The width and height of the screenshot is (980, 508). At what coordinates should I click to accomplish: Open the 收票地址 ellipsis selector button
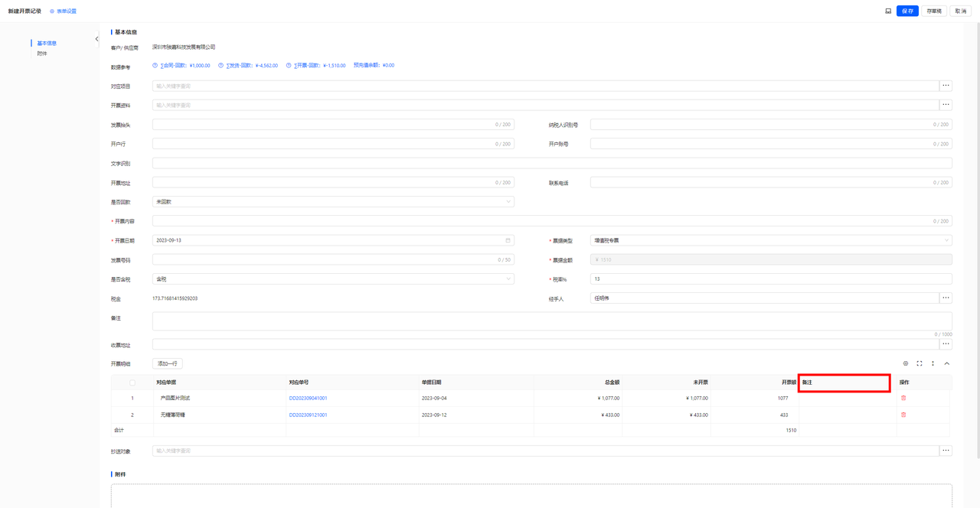click(946, 344)
